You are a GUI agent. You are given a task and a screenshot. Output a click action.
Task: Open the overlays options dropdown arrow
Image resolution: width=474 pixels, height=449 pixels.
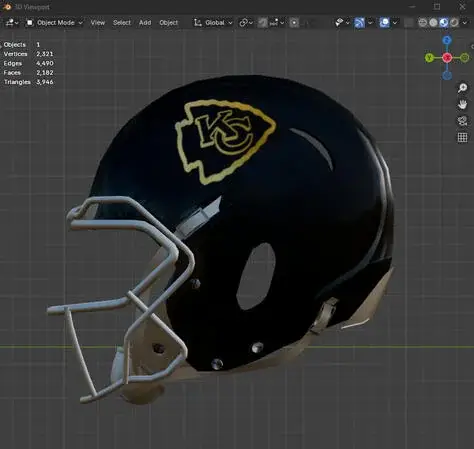click(395, 23)
